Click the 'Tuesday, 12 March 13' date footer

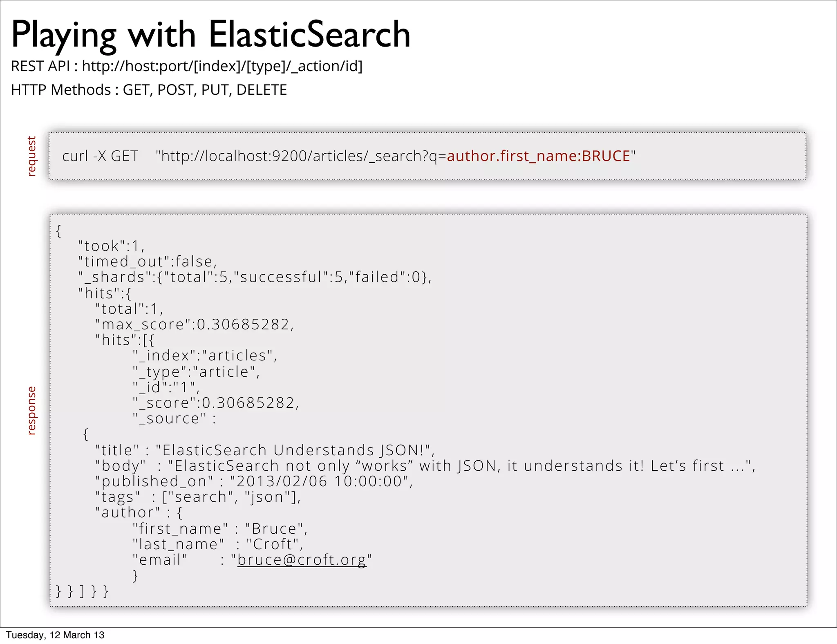(x=55, y=635)
